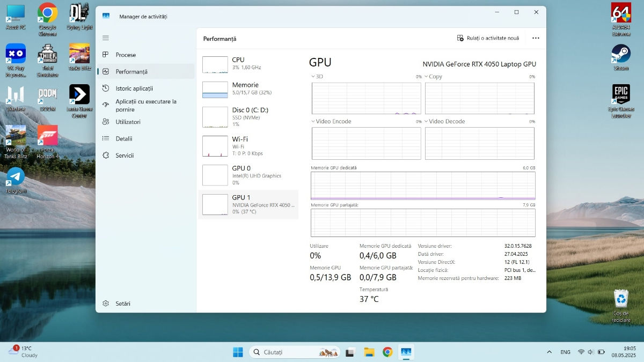Click the Memorie GPU partajată usage graph
Viewport: 644px width, 362px height.
[x=423, y=223]
